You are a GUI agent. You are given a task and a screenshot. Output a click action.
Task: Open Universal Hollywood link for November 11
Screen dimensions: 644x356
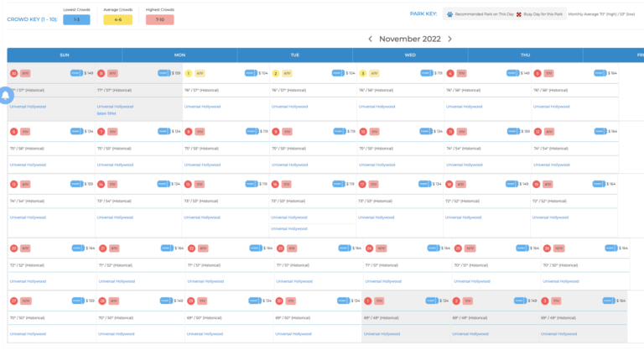point(465,165)
